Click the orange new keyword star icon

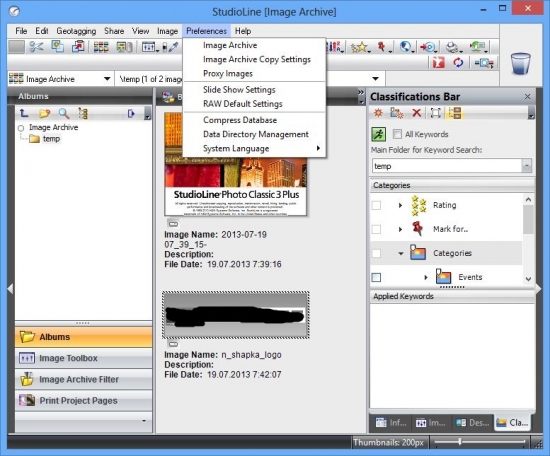[x=378, y=113]
